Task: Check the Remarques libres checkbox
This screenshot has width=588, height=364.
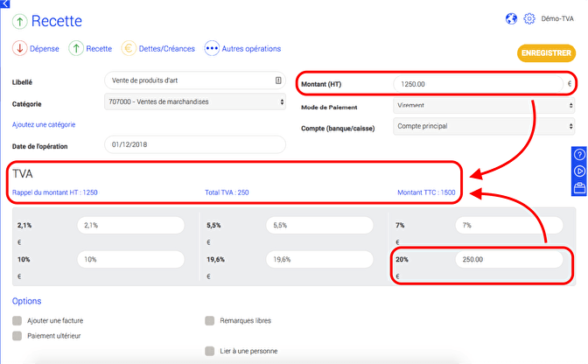Action: click(210, 320)
